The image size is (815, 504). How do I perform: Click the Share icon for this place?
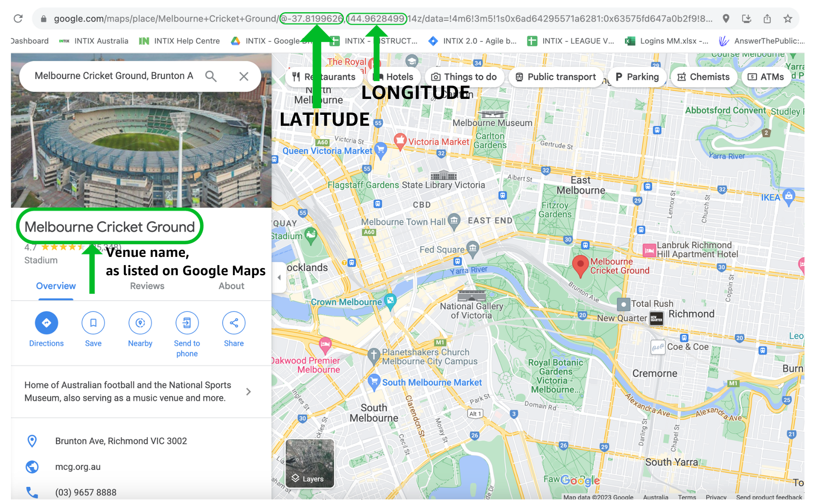pyautogui.click(x=234, y=323)
